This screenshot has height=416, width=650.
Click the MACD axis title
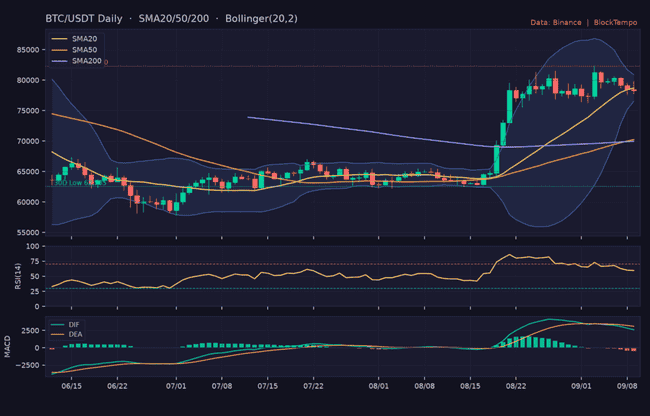point(7,347)
